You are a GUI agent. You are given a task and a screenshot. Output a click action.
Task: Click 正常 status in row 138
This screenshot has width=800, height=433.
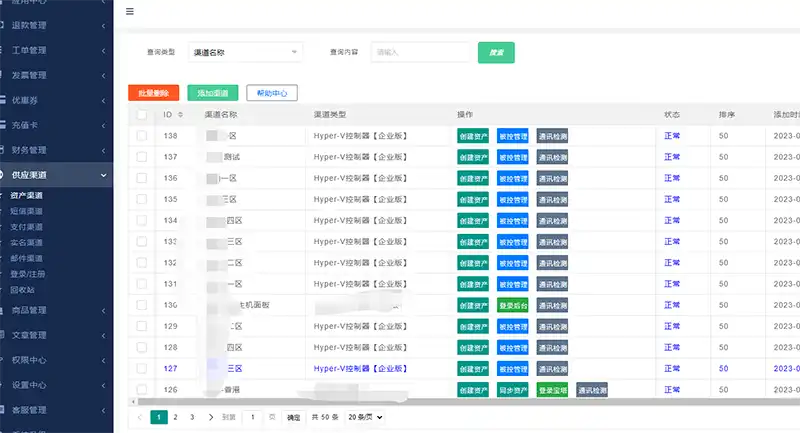click(x=672, y=136)
